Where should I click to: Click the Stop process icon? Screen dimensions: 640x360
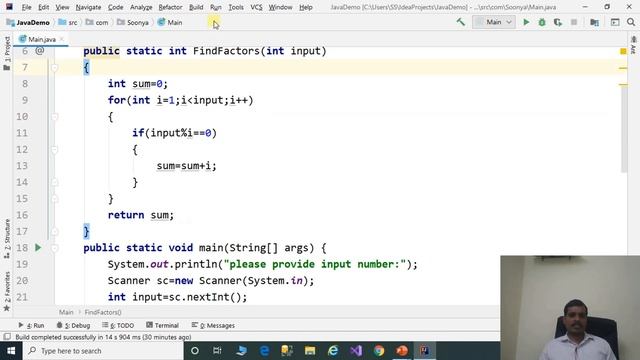coord(574,22)
